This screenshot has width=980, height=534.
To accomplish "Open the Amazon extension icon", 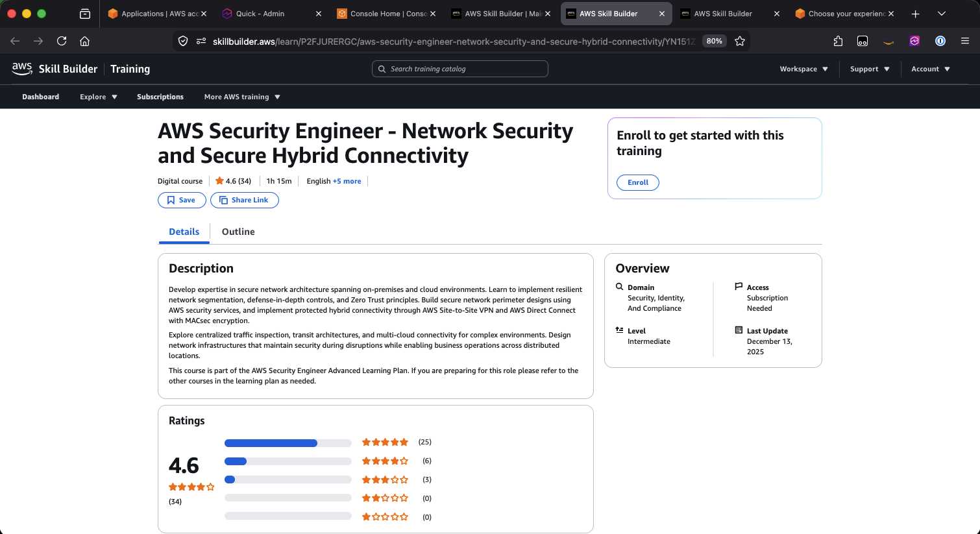I will pyautogui.click(x=888, y=42).
